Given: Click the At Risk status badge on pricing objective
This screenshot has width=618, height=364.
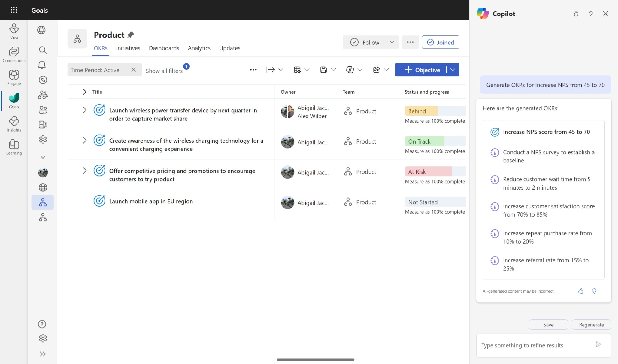Looking at the screenshot, I should click(417, 171).
